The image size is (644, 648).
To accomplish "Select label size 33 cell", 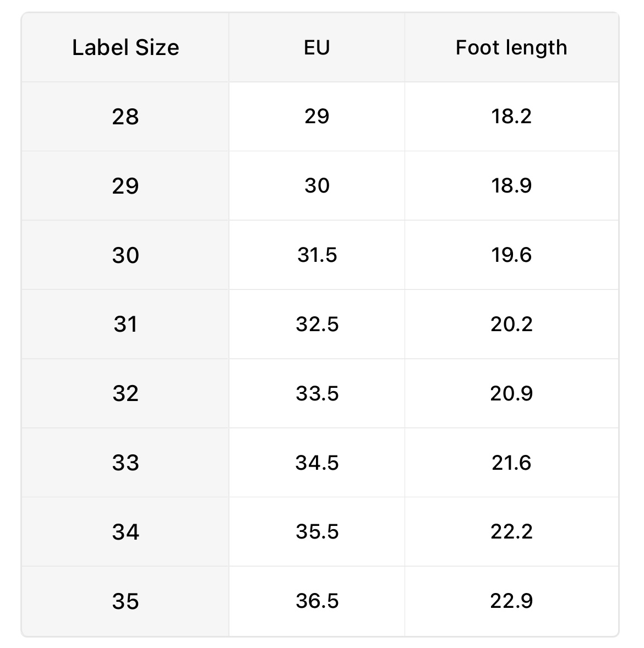I will [x=125, y=463].
